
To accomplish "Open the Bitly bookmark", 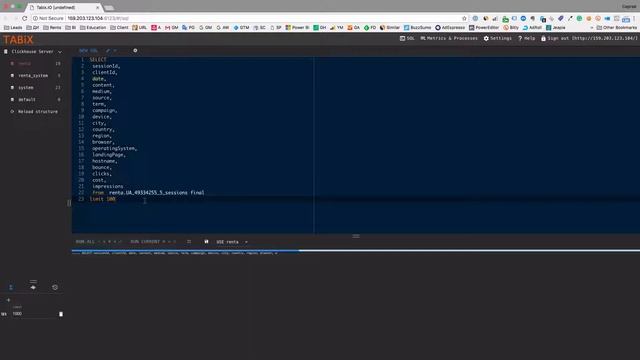I will coord(511,28).
